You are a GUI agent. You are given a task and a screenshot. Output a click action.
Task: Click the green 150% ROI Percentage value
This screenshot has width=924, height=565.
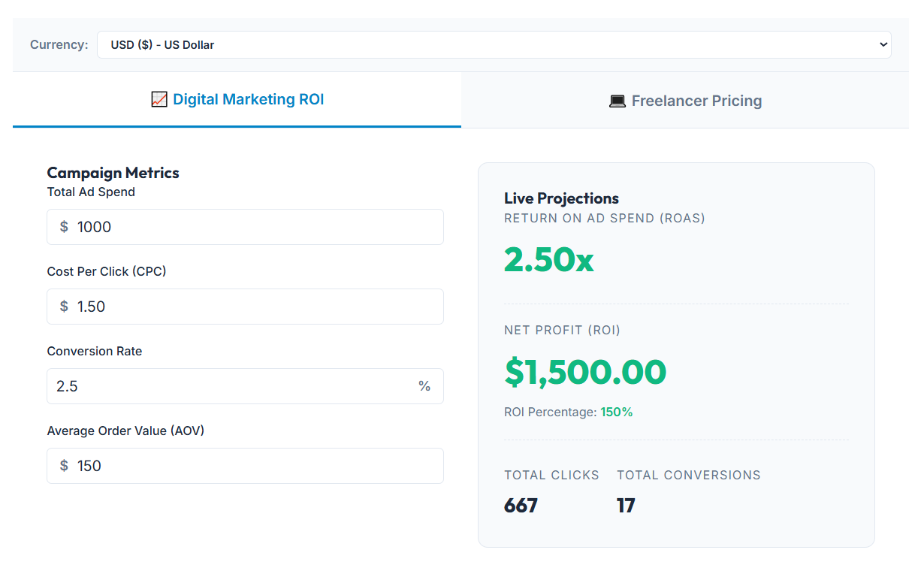(x=617, y=412)
